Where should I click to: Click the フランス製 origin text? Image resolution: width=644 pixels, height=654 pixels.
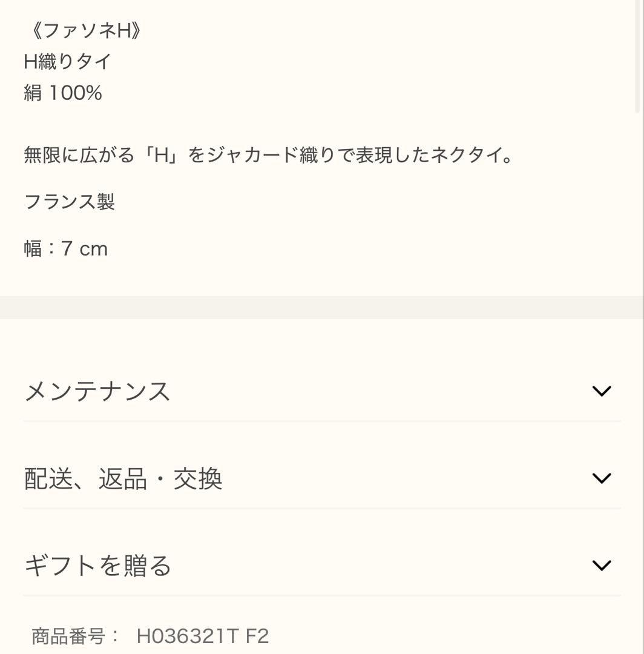tap(69, 202)
